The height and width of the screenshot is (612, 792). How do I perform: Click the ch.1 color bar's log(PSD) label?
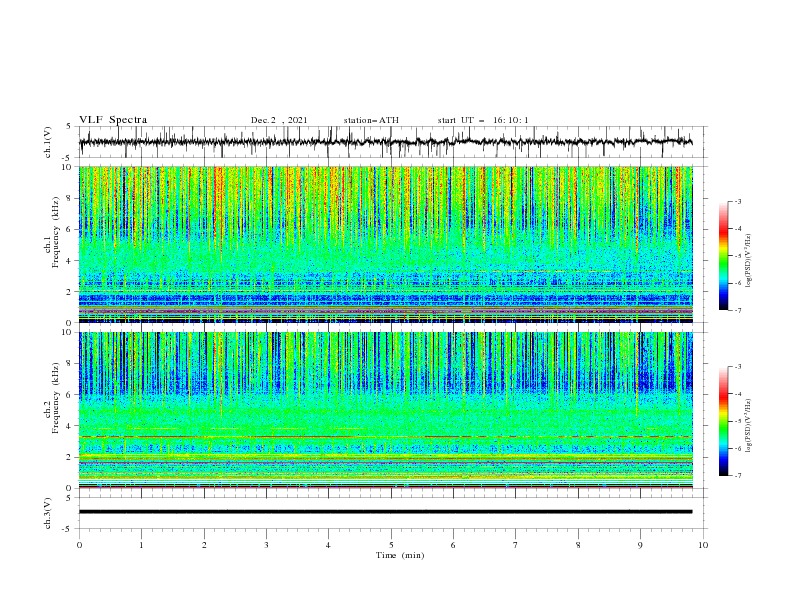(x=749, y=261)
